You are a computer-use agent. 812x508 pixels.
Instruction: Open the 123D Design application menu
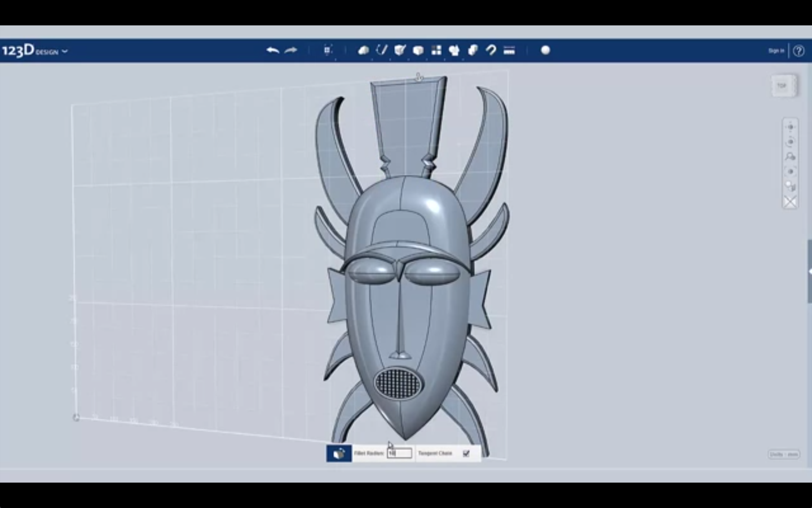tap(35, 51)
